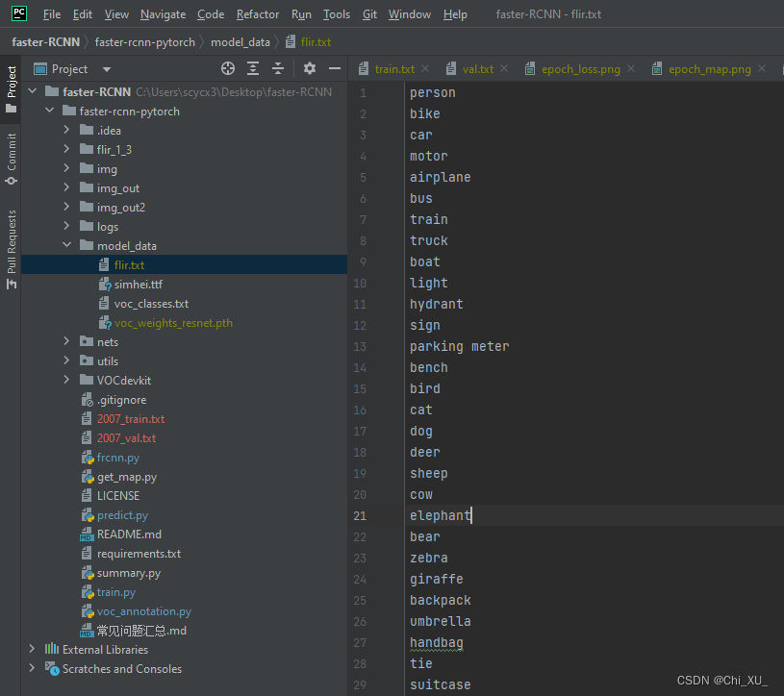The width and height of the screenshot is (784, 696).
Task: Expand the VOCdevkit folder
Action: coord(66,380)
